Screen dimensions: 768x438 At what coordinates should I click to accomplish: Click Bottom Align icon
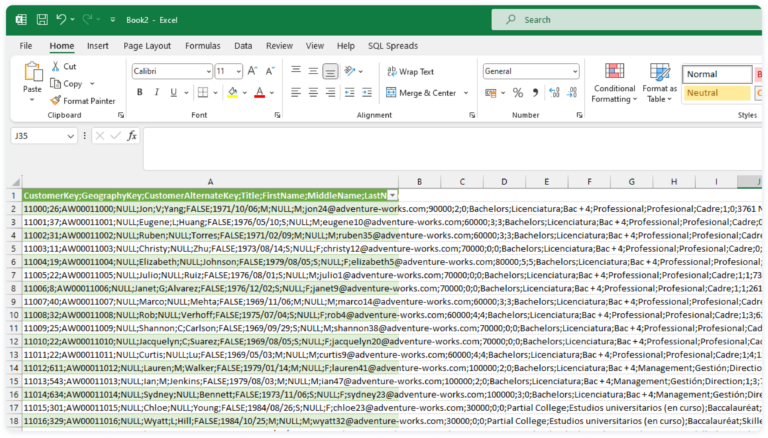point(331,72)
